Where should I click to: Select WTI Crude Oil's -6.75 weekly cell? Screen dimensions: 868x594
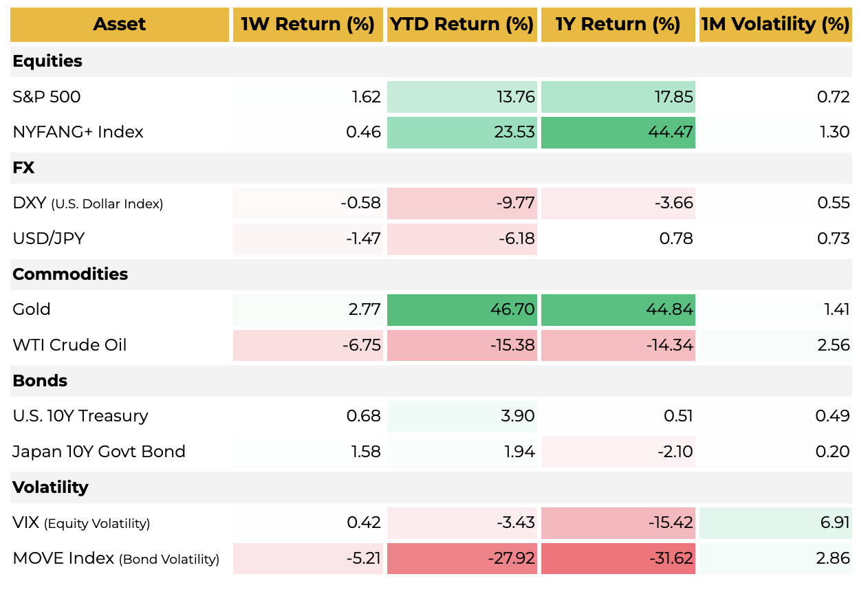click(x=307, y=345)
